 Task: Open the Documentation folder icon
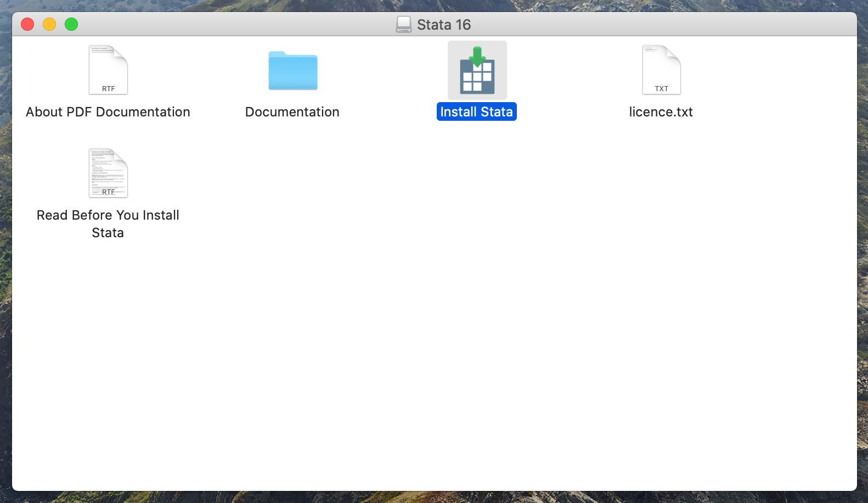click(x=292, y=70)
